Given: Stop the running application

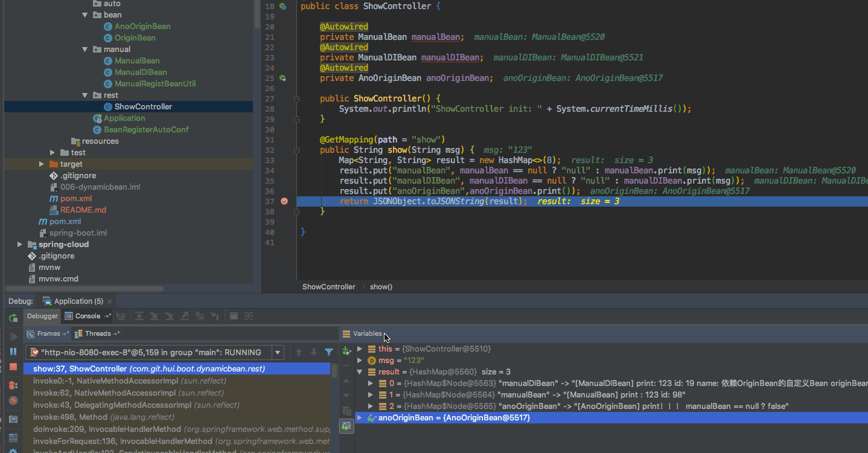Looking at the screenshot, I should tap(13, 367).
